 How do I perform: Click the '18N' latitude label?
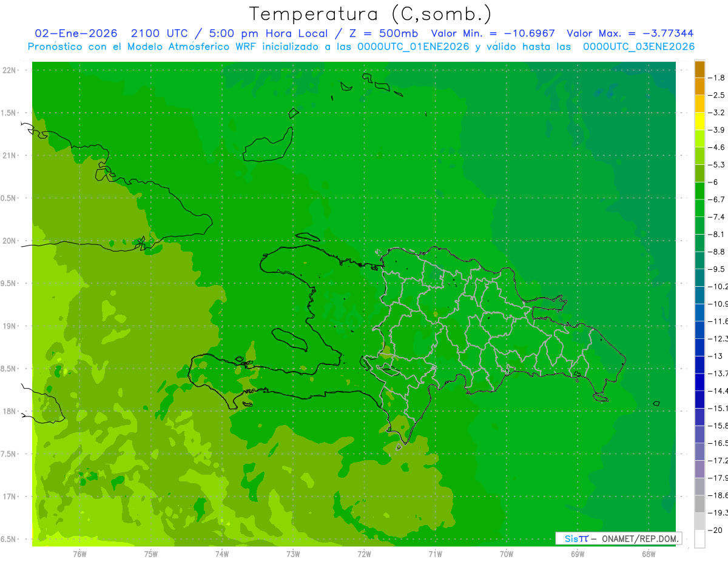click(10, 412)
